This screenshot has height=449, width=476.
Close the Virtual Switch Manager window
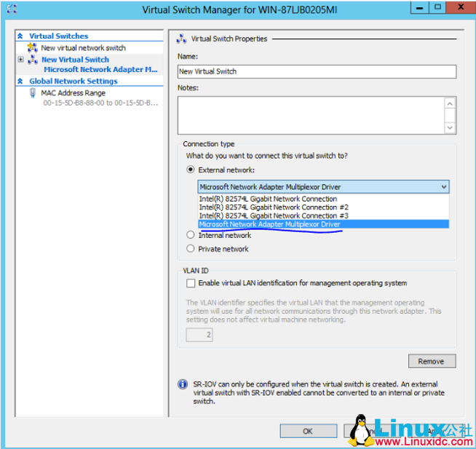tap(461, 7)
